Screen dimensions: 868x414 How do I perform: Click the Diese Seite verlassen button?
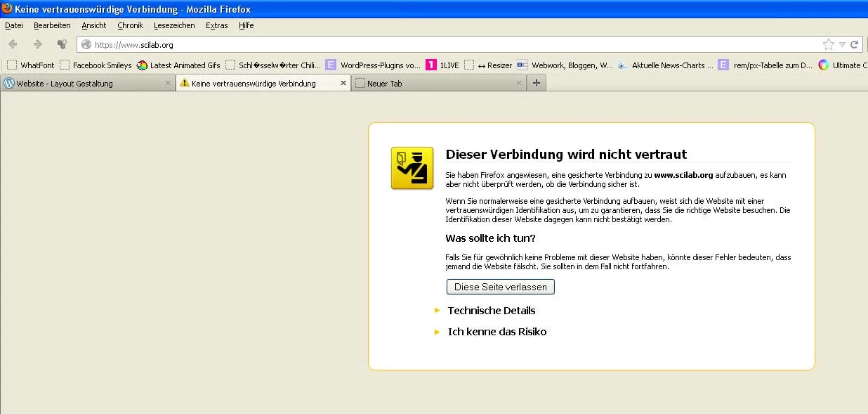(501, 287)
